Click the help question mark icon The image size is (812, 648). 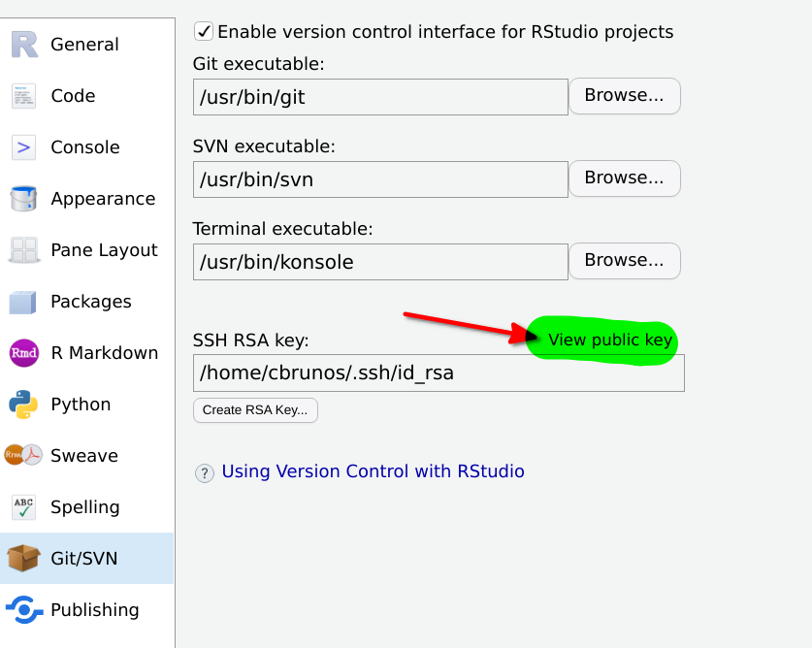pyautogui.click(x=205, y=473)
